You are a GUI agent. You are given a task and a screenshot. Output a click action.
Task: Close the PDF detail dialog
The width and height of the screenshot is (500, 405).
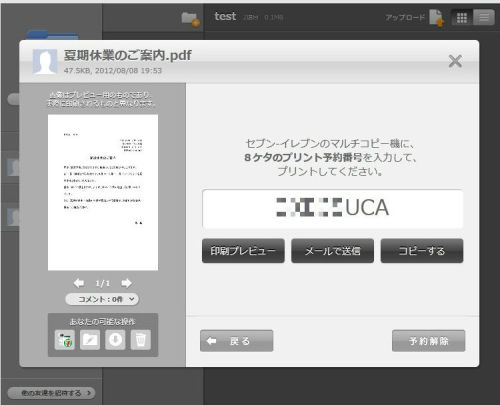(x=455, y=61)
